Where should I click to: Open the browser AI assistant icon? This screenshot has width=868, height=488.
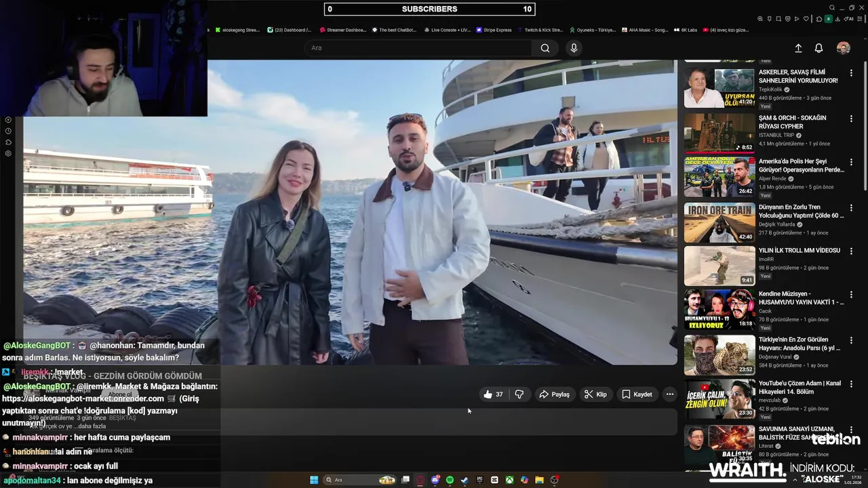coord(848,19)
